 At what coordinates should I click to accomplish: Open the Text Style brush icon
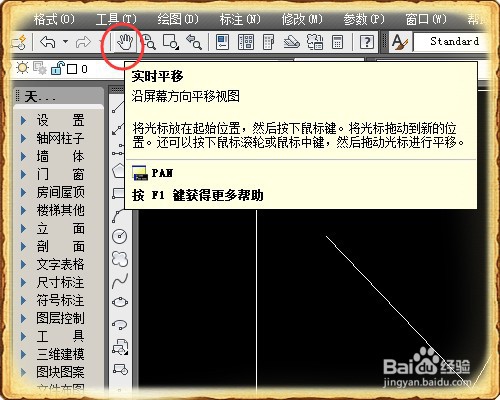tap(400, 42)
